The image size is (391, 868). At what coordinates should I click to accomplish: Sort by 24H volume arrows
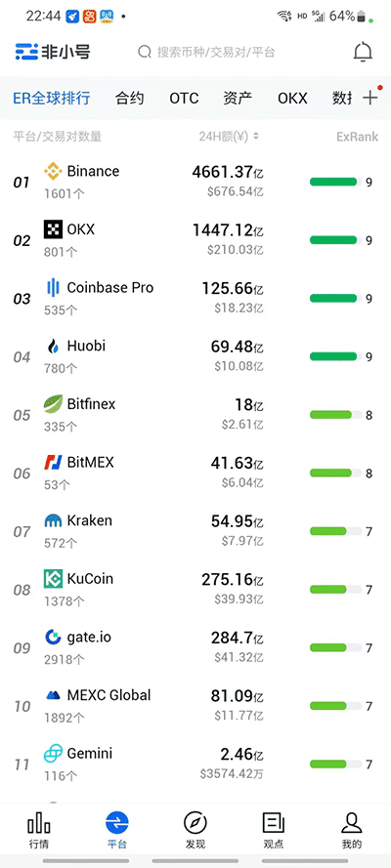[255, 136]
